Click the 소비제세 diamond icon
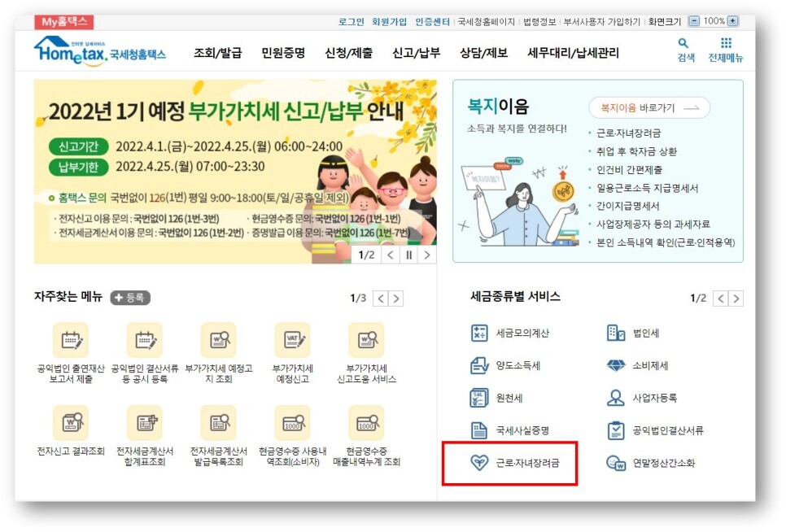The image size is (786, 532). click(x=616, y=365)
